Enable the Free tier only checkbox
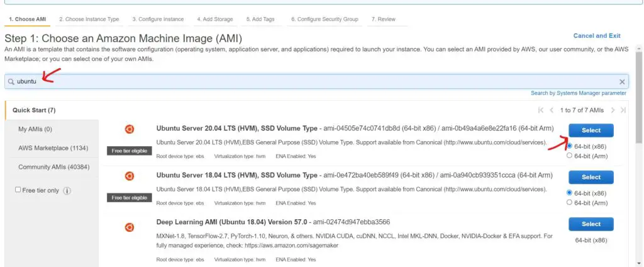 pyautogui.click(x=18, y=190)
